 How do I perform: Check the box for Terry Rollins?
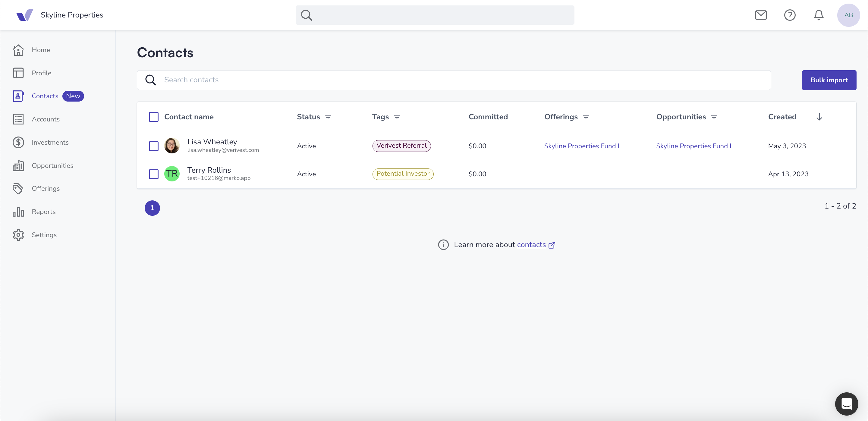click(x=154, y=174)
